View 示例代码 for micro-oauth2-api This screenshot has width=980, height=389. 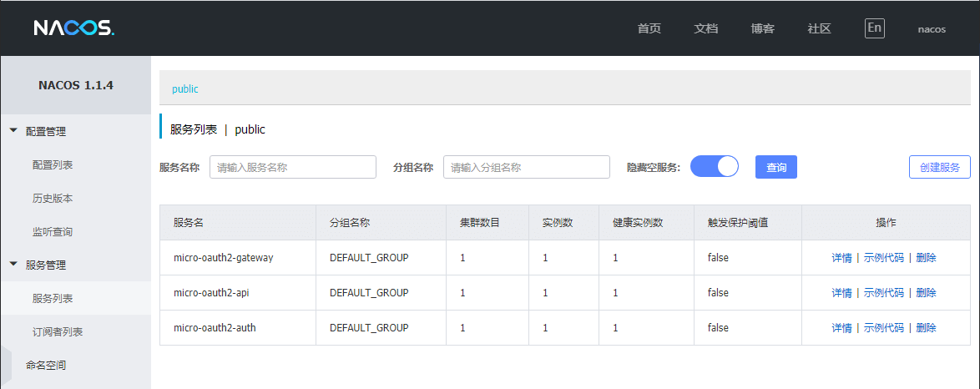pyautogui.click(x=884, y=293)
